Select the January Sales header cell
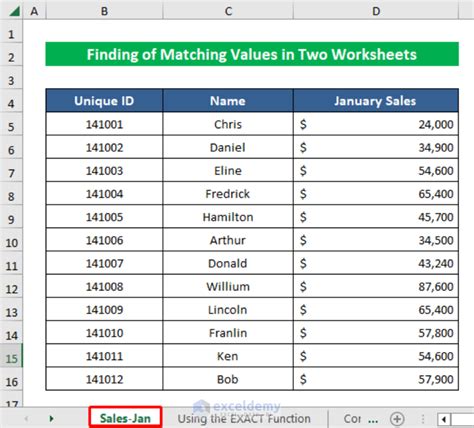This screenshot has height=428, width=474. coord(376,101)
